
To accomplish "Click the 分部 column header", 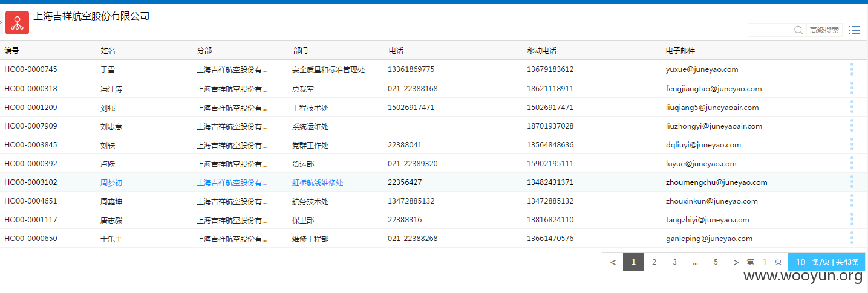I will point(204,51).
